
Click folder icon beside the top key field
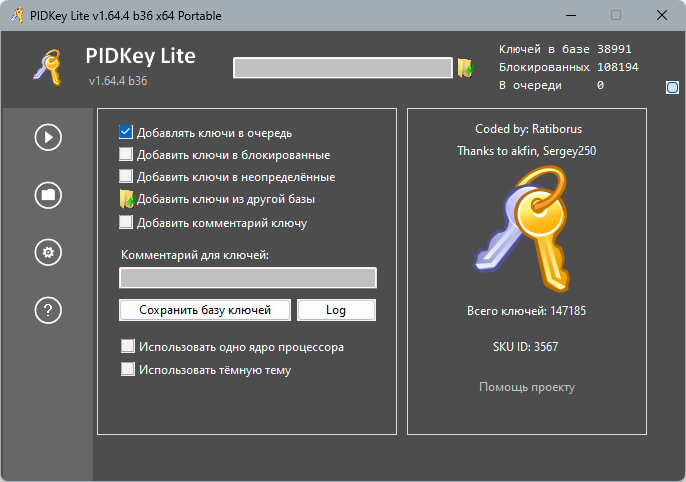click(466, 68)
